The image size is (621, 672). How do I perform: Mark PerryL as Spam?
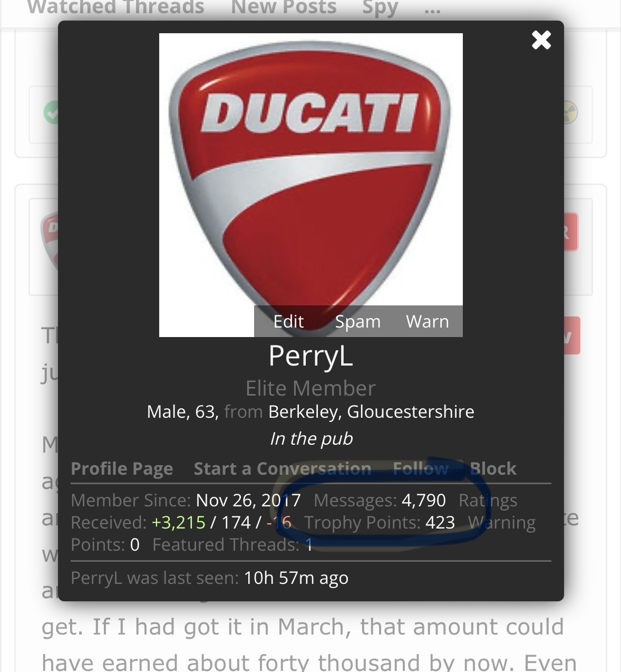(357, 321)
